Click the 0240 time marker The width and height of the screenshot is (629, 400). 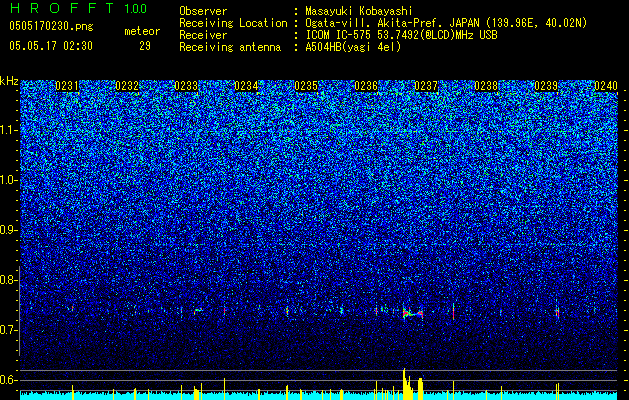click(x=606, y=86)
